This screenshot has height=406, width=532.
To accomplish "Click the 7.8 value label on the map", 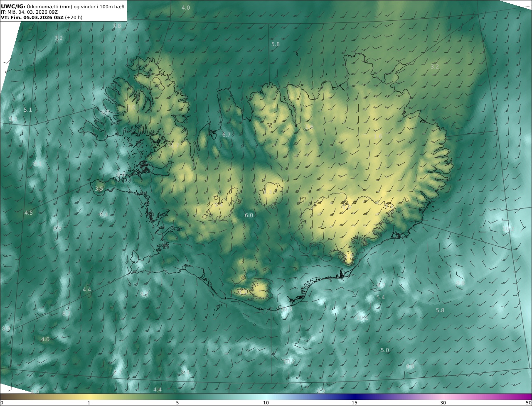I will click(x=117, y=26).
